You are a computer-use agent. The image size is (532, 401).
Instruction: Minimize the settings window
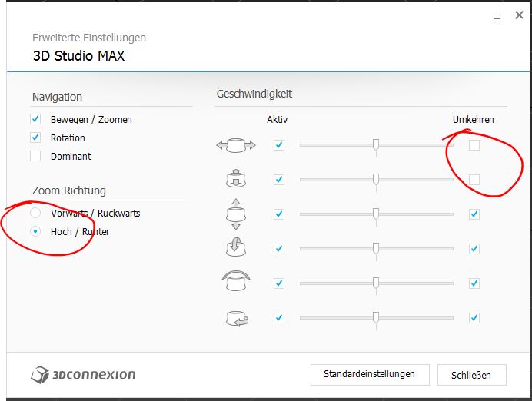(x=497, y=16)
